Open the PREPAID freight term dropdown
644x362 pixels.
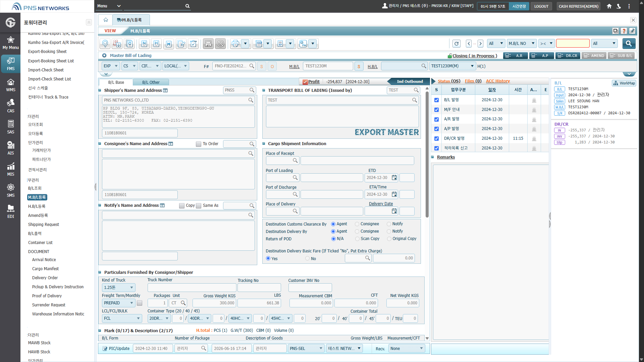[118, 303]
